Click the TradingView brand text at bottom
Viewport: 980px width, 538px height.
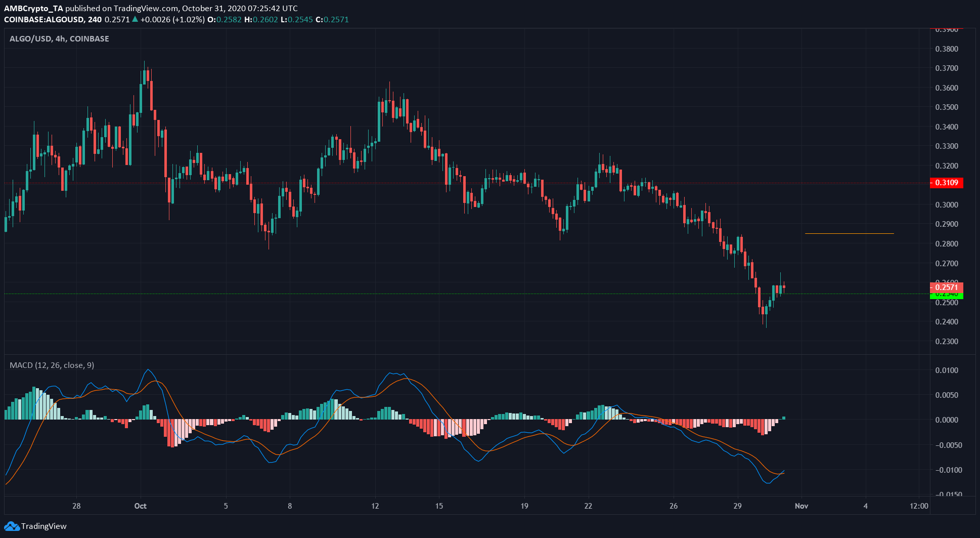click(43, 526)
